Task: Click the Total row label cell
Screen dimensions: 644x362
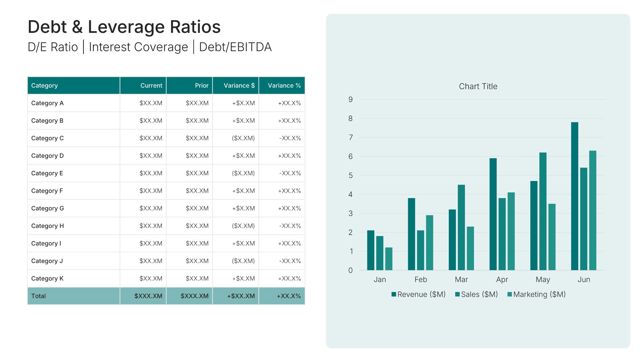Action: click(x=39, y=296)
